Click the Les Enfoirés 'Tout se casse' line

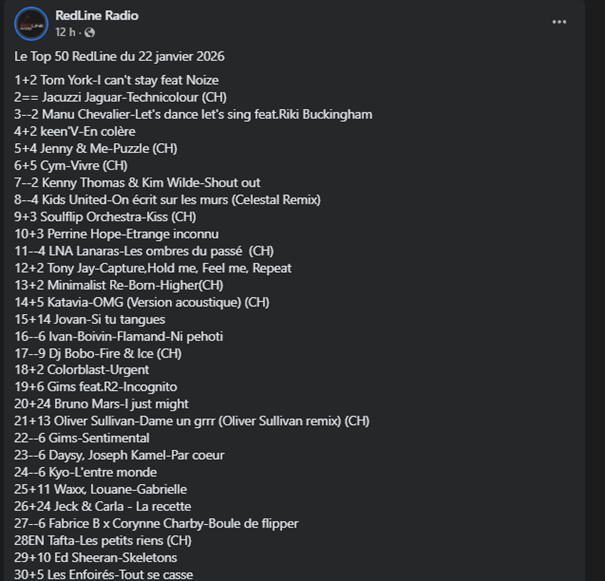pyautogui.click(x=105, y=574)
